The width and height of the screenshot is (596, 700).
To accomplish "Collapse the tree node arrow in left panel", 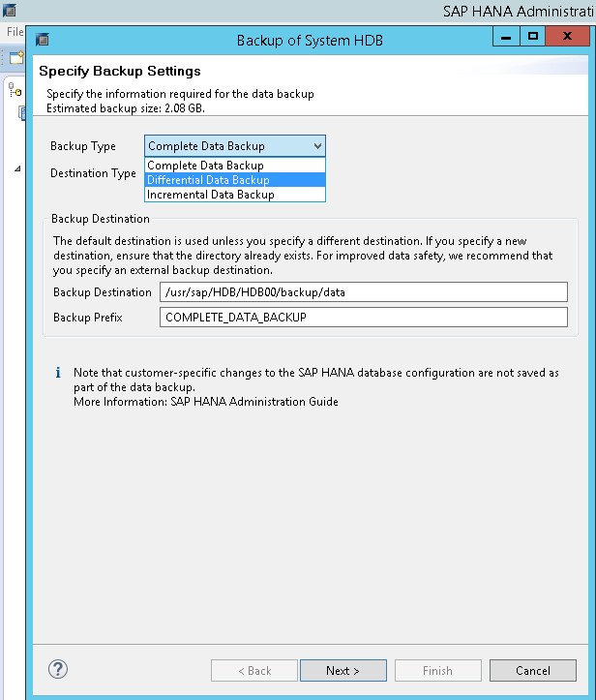I will (17, 168).
